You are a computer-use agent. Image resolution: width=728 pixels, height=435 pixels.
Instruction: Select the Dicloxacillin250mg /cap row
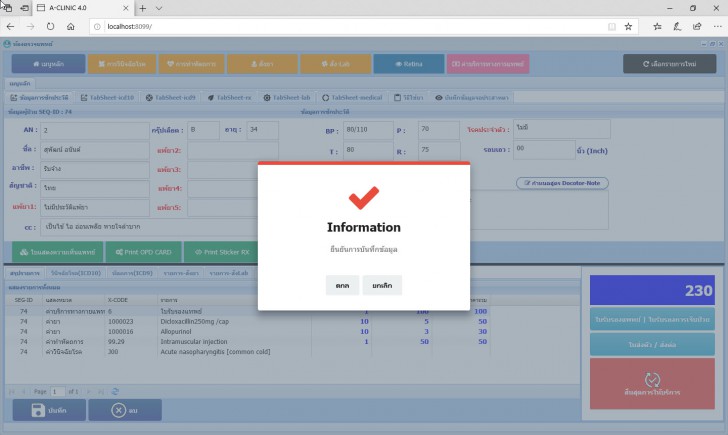click(x=246, y=321)
